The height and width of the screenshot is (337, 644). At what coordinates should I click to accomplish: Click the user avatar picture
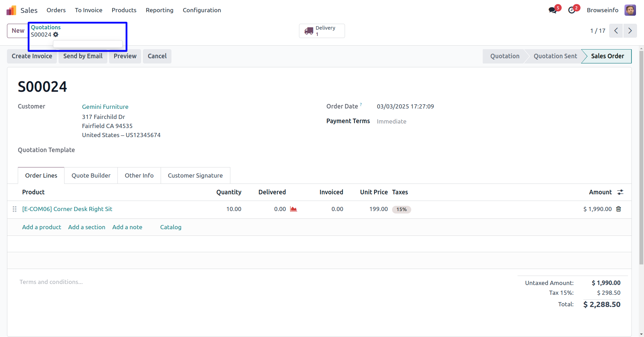tap(630, 10)
